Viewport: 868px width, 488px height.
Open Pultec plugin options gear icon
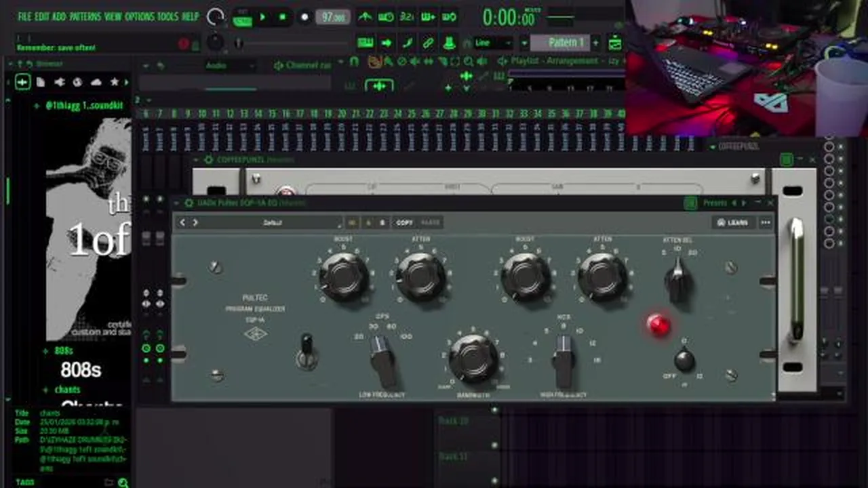pos(189,203)
